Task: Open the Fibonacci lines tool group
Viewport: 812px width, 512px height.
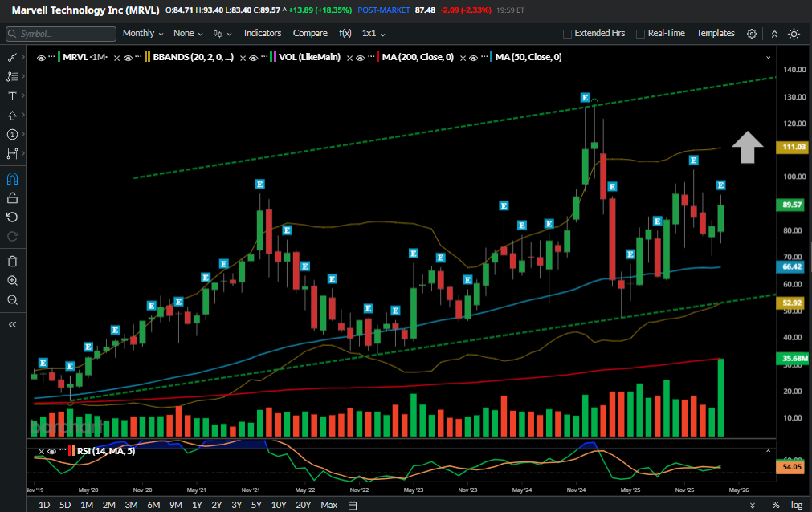Action: tap(12, 76)
